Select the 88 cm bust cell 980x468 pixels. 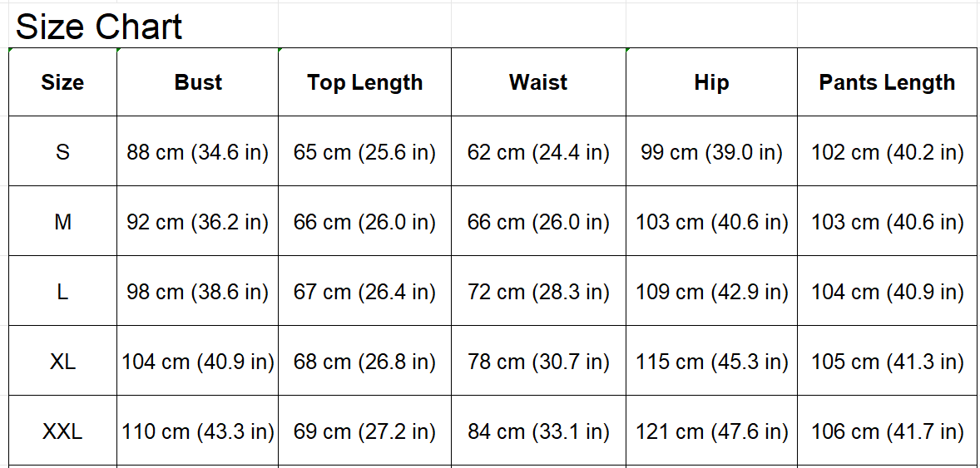(198, 152)
